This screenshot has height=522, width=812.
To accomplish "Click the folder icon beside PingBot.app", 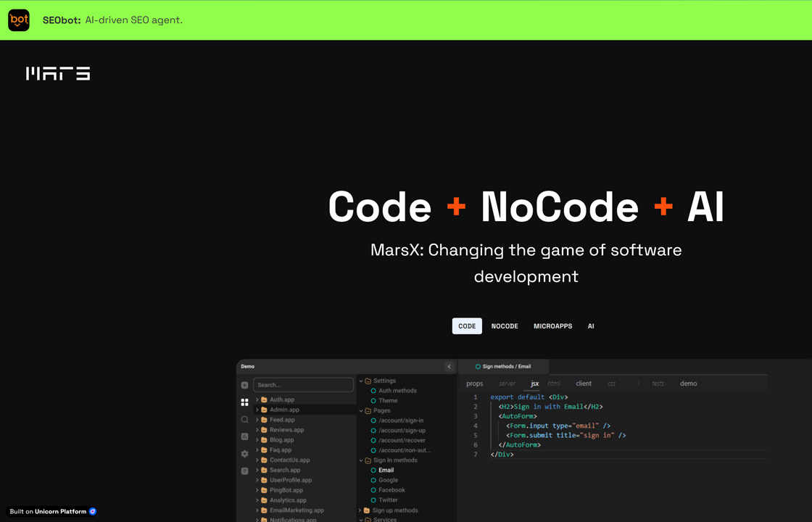I will (264, 490).
